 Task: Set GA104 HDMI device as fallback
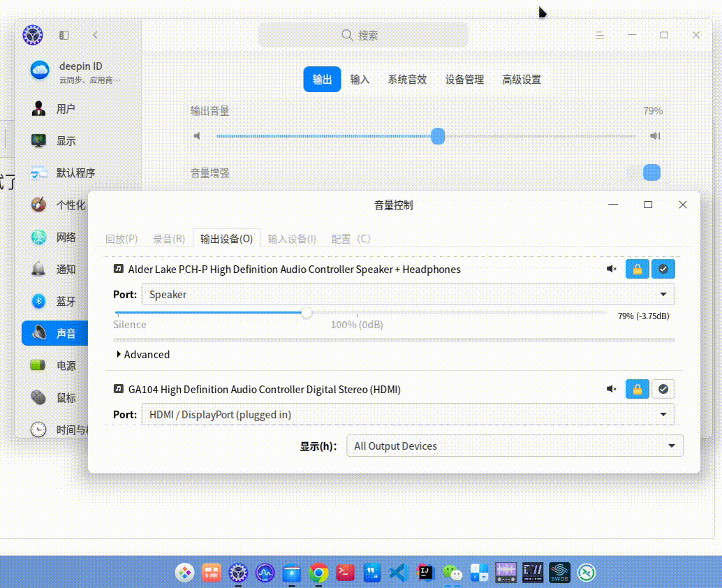(x=663, y=389)
